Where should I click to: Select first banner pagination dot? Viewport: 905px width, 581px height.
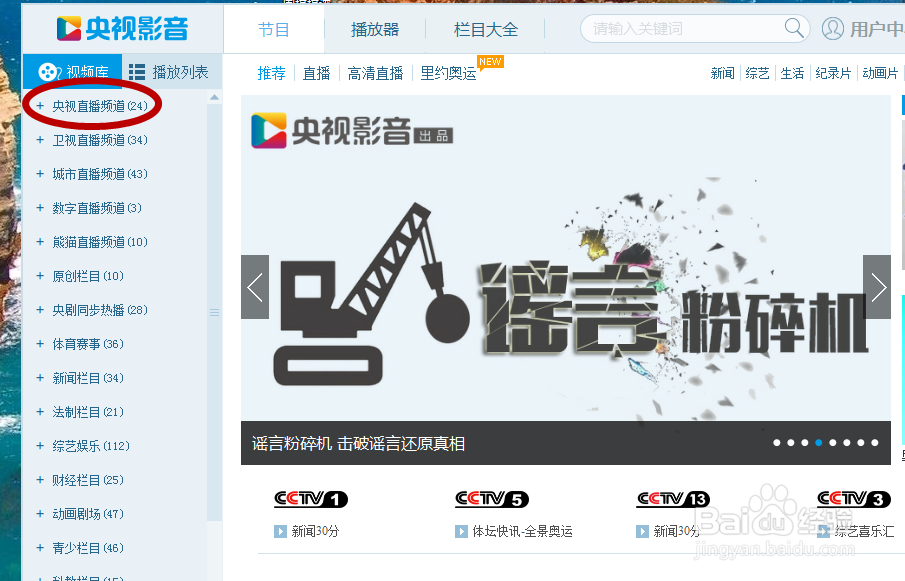pyautogui.click(x=777, y=443)
